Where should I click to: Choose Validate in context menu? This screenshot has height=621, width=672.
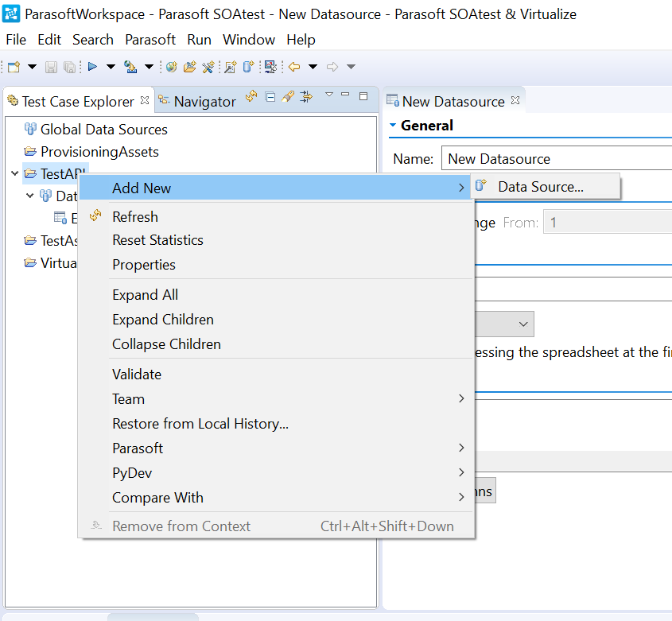(277, 375)
